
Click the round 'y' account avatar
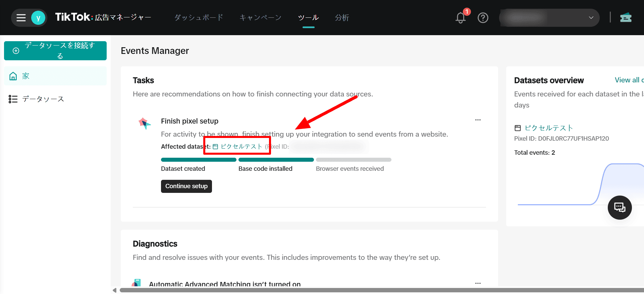(38, 18)
